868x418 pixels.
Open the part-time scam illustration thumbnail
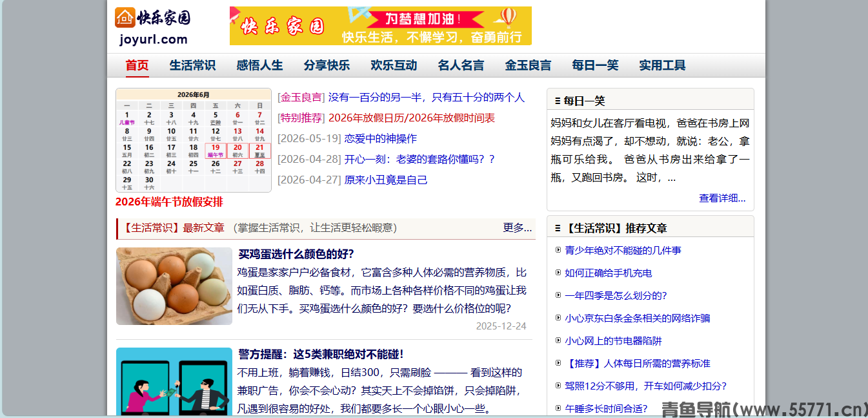(174, 382)
